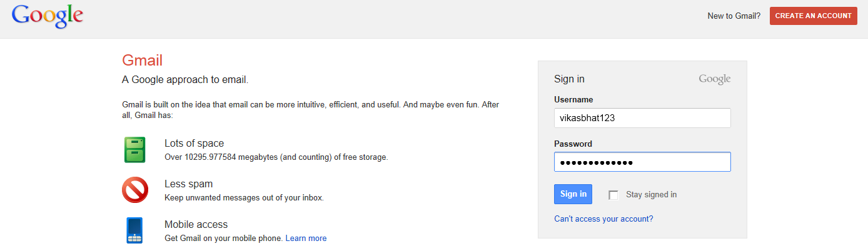The image size is (868, 251).
Task: Click the Google logo in the header
Action: click(48, 16)
